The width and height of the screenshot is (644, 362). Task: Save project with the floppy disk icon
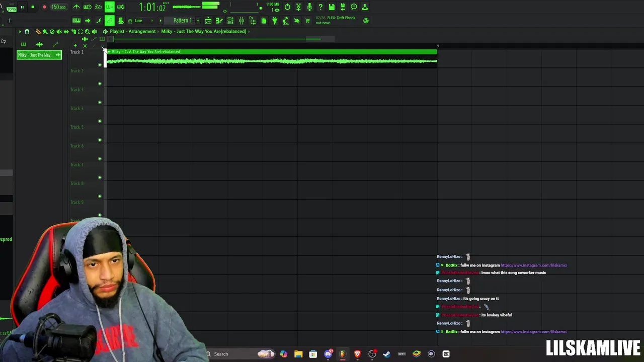(332, 7)
